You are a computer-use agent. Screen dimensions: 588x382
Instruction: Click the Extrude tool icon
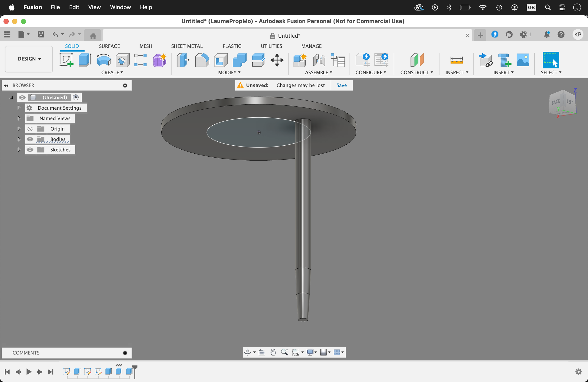[x=85, y=60]
